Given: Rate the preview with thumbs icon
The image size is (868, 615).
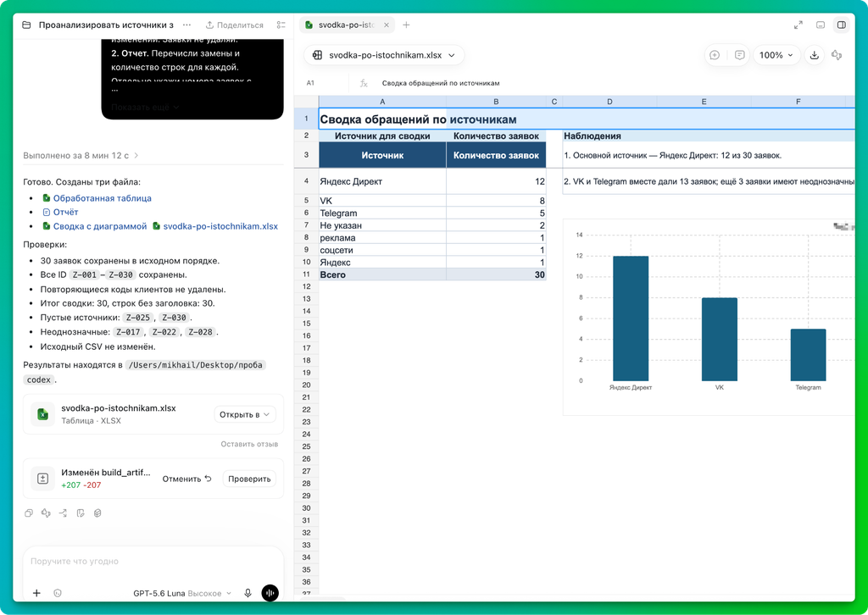Looking at the screenshot, I should 837,55.
